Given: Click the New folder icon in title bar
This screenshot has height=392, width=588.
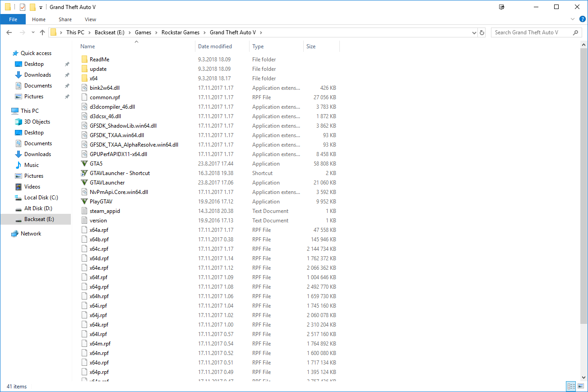Looking at the screenshot, I should coord(32,7).
